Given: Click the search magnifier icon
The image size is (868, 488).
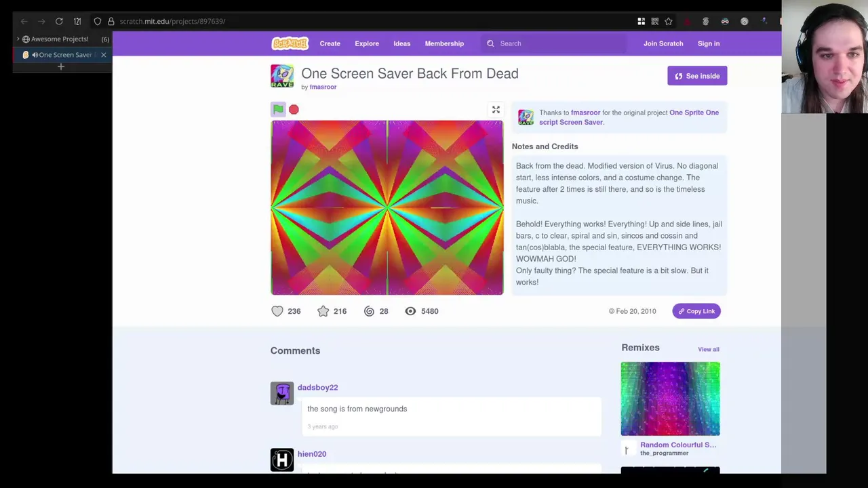Looking at the screenshot, I should pos(490,43).
